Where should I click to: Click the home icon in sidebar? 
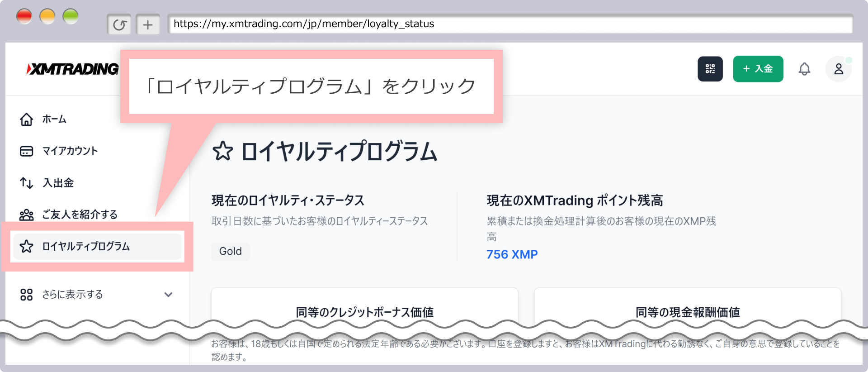[x=26, y=119]
